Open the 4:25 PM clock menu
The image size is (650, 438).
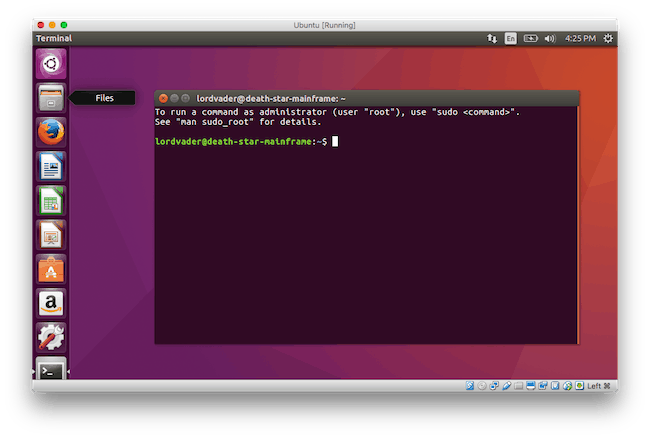tap(580, 39)
